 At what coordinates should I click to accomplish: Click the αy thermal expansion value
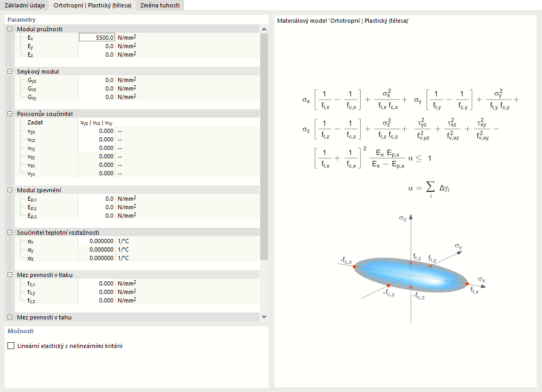[x=97, y=250]
